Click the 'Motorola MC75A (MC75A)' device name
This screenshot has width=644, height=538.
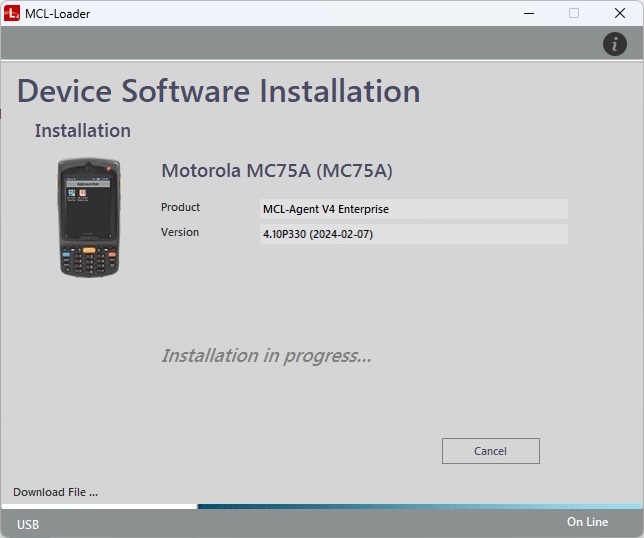277,170
